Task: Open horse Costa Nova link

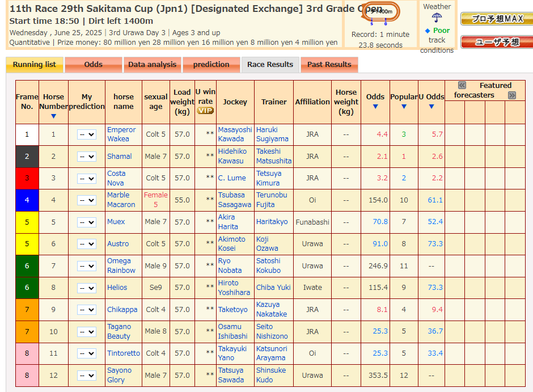Action: 116,178
